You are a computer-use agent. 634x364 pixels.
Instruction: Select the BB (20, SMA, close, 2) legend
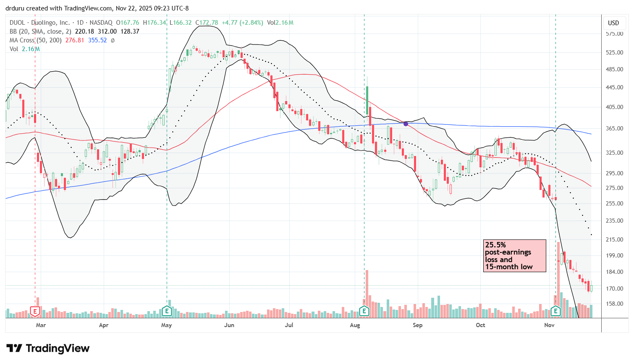pyautogui.click(x=40, y=31)
